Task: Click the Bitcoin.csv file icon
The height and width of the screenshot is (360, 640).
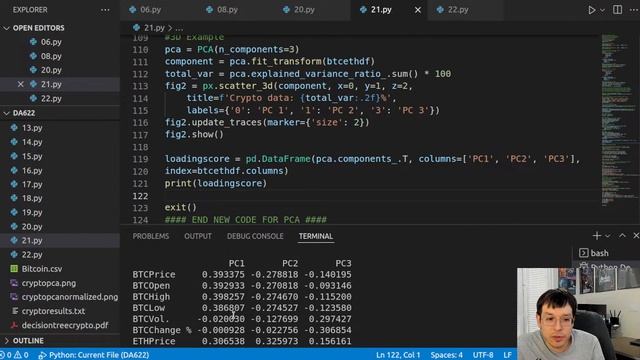Action: pyautogui.click(x=14, y=269)
